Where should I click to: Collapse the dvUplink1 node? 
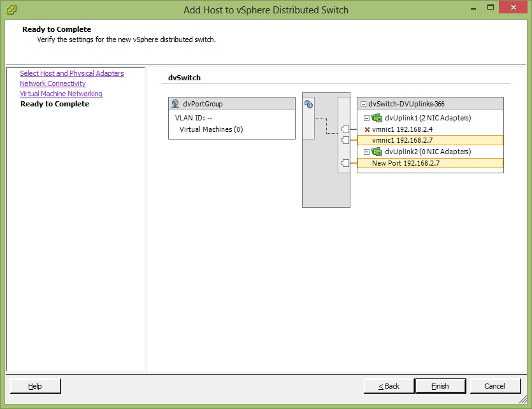[x=367, y=118]
